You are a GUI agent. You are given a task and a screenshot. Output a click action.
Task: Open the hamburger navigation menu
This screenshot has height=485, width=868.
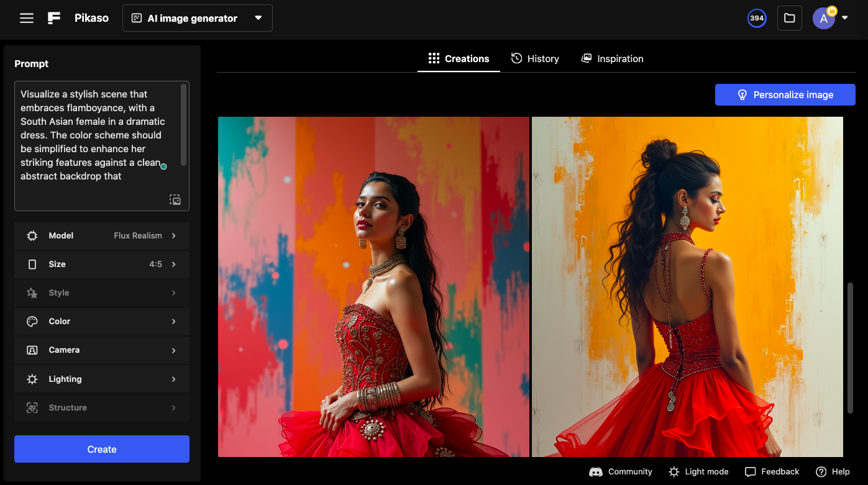pyautogui.click(x=26, y=18)
